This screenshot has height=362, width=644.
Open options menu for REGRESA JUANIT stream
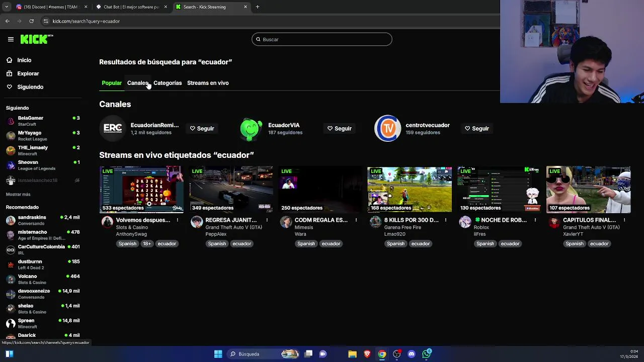click(267, 220)
